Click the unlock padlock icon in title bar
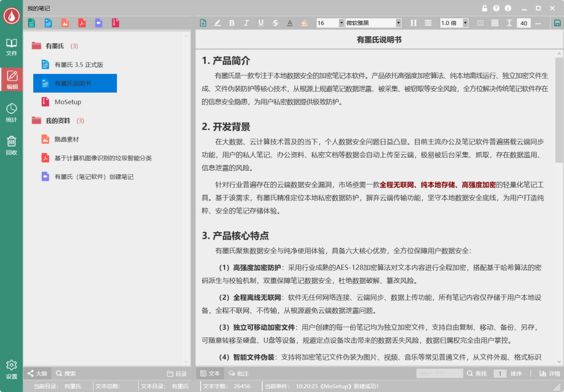Screen dimensions: 564x392 point(485,8)
